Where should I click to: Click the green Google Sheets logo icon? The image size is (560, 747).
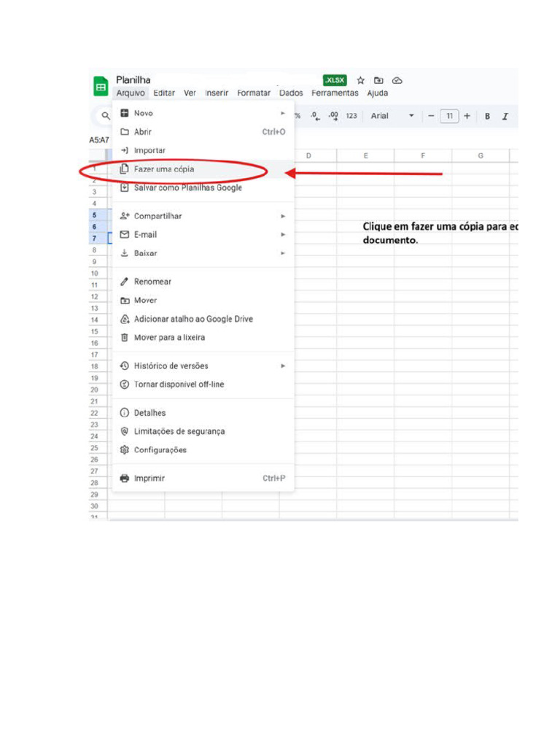101,86
